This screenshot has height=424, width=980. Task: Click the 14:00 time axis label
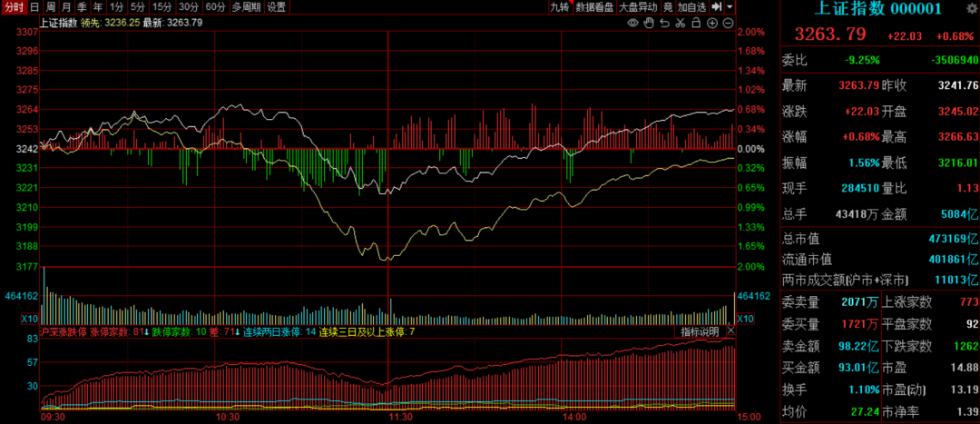[x=573, y=417]
